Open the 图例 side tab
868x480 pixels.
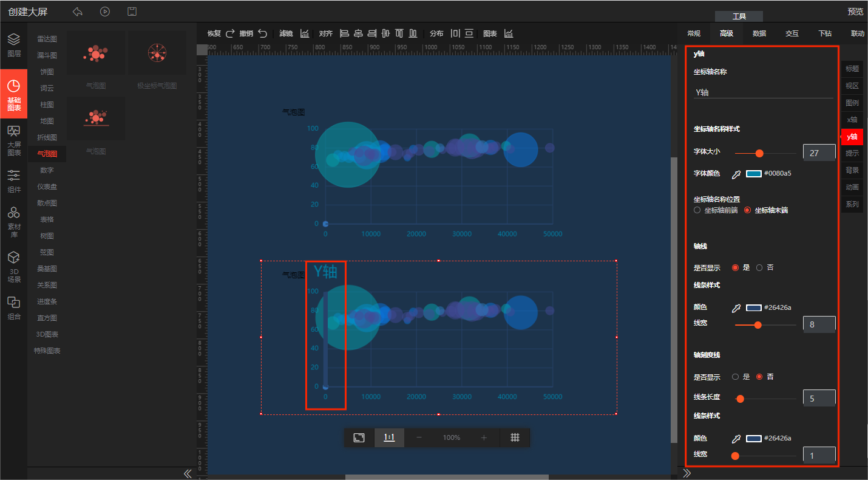coord(852,103)
